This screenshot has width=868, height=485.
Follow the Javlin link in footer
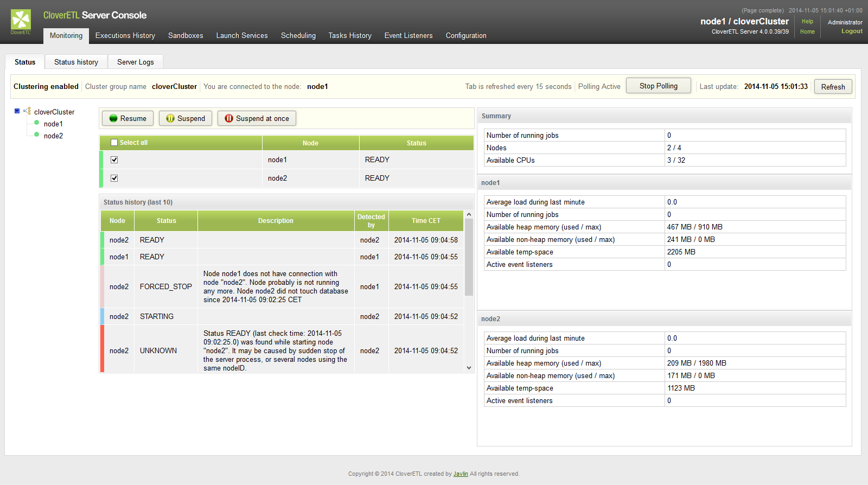[461, 474]
